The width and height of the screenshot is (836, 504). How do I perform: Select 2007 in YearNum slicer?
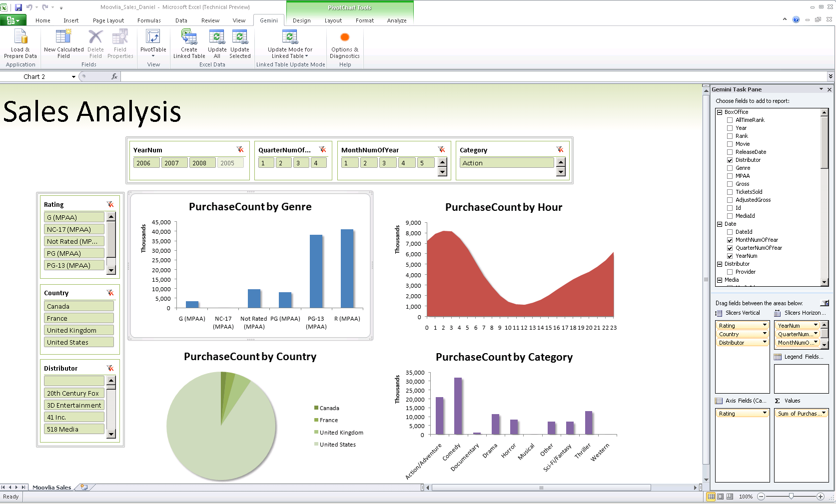tap(174, 163)
